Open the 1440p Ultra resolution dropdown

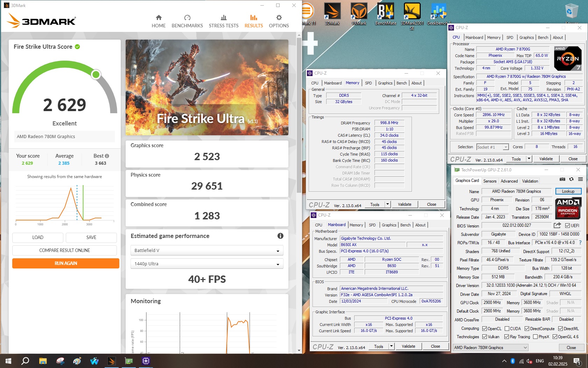tap(207, 264)
